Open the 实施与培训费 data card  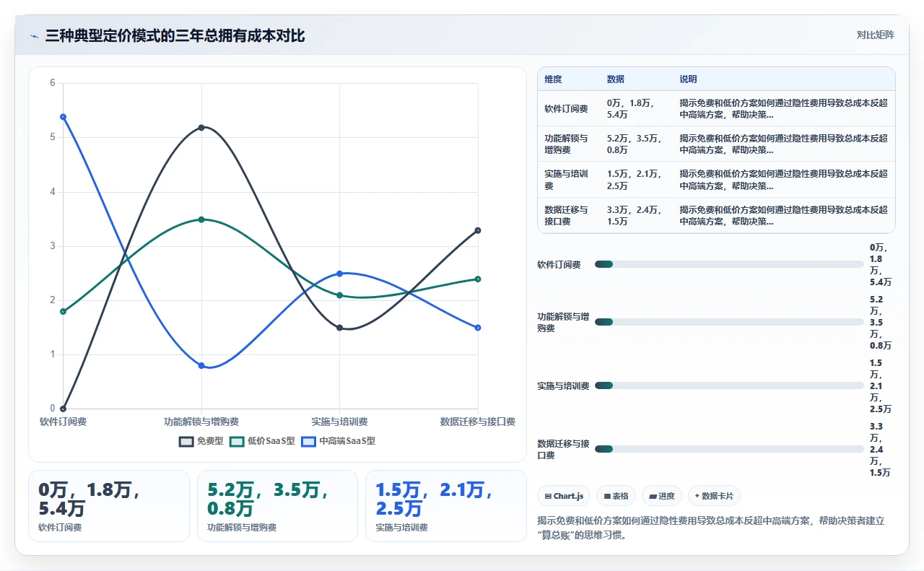pos(446,506)
